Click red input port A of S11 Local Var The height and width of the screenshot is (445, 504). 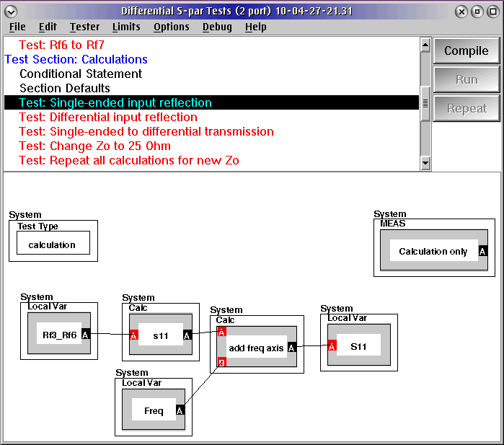(x=332, y=346)
